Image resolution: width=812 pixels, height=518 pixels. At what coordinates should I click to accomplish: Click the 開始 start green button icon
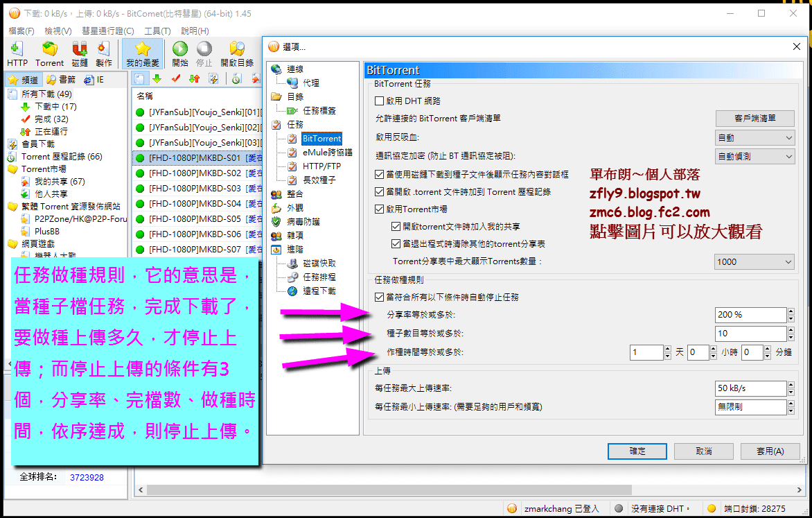[x=180, y=54]
